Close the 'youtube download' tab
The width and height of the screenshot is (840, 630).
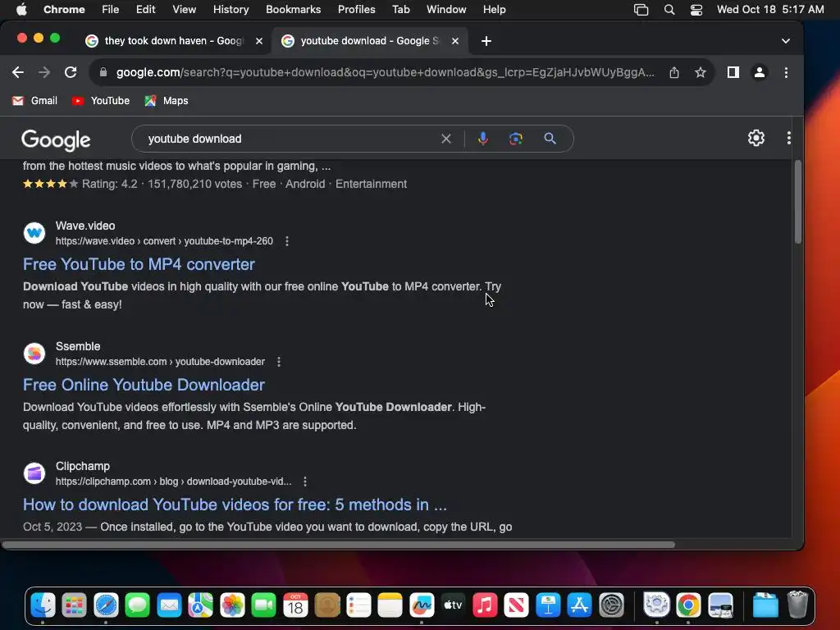(x=454, y=41)
